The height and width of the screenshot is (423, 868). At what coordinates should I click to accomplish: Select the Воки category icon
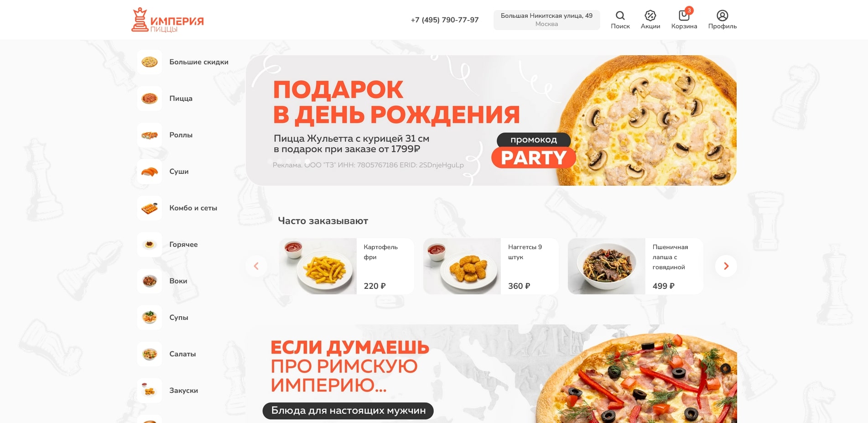(150, 281)
